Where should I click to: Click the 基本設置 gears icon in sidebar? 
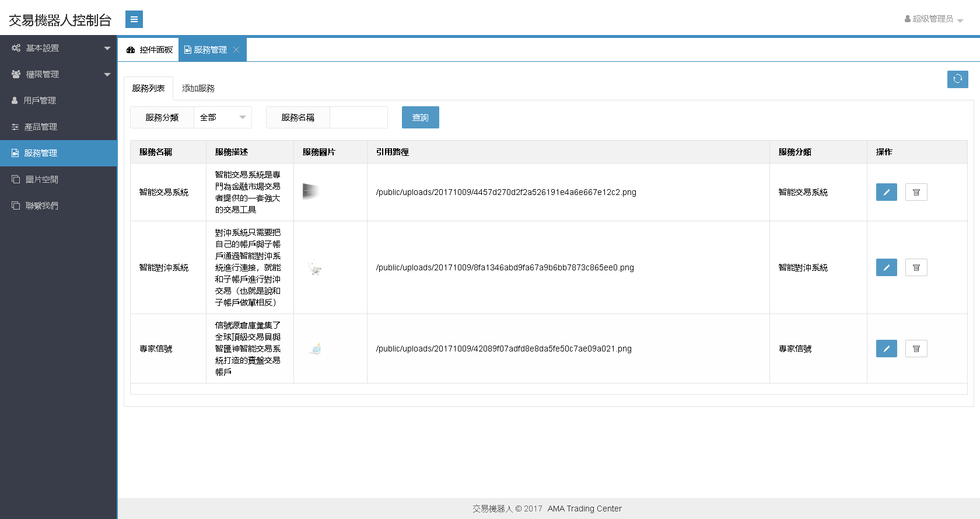click(16, 48)
